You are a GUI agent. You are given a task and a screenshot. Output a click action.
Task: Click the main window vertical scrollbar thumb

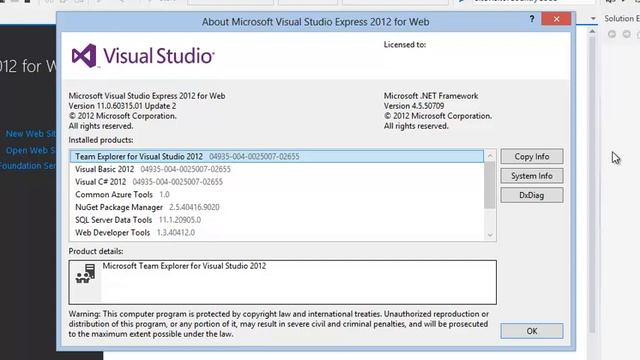(x=593, y=184)
